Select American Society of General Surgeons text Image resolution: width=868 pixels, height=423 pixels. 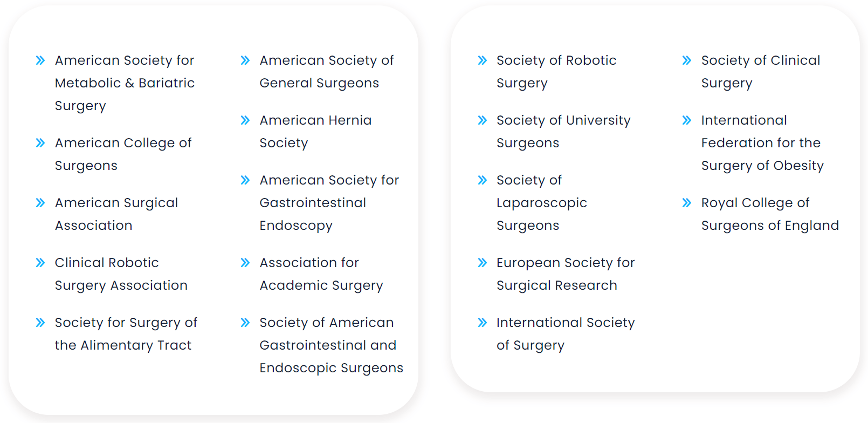click(326, 72)
